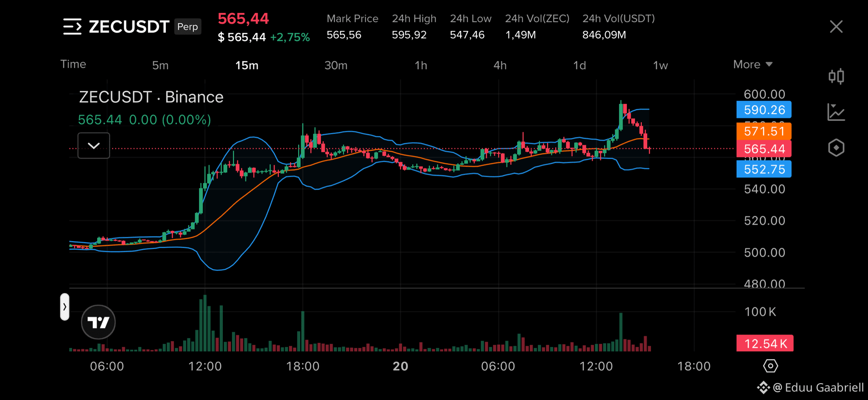Viewport: 868px width, 400px height.
Task: Click the 600.00 price axis label
Action: click(765, 94)
